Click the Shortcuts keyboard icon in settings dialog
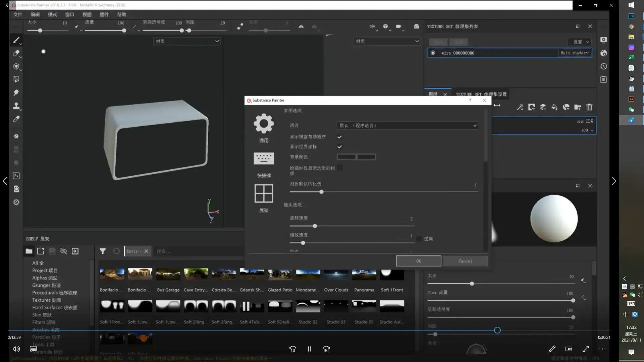 264,158
